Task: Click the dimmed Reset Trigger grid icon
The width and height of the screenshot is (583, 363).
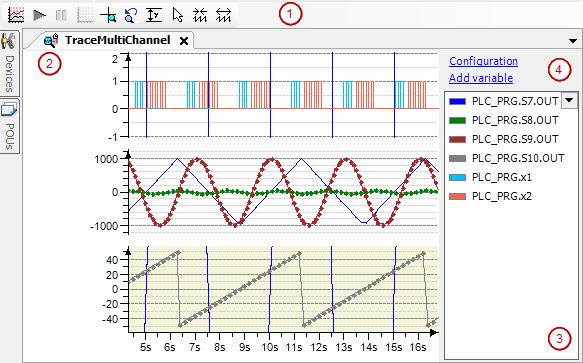Action: click(85, 15)
